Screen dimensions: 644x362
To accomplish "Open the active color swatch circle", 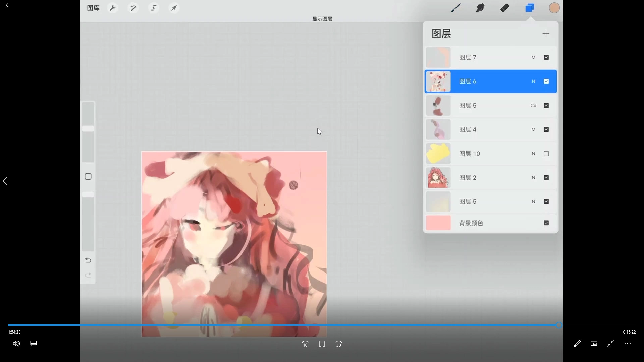I will pos(554,8).
